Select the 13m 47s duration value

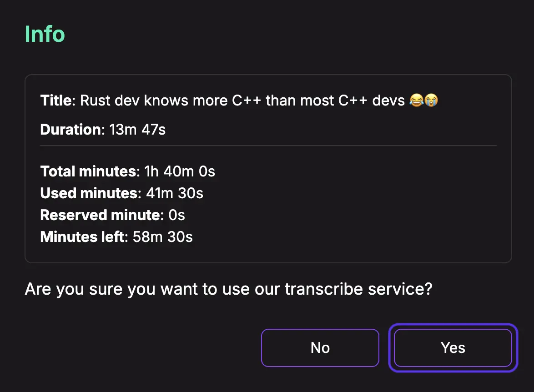click(x=137, y=130)
